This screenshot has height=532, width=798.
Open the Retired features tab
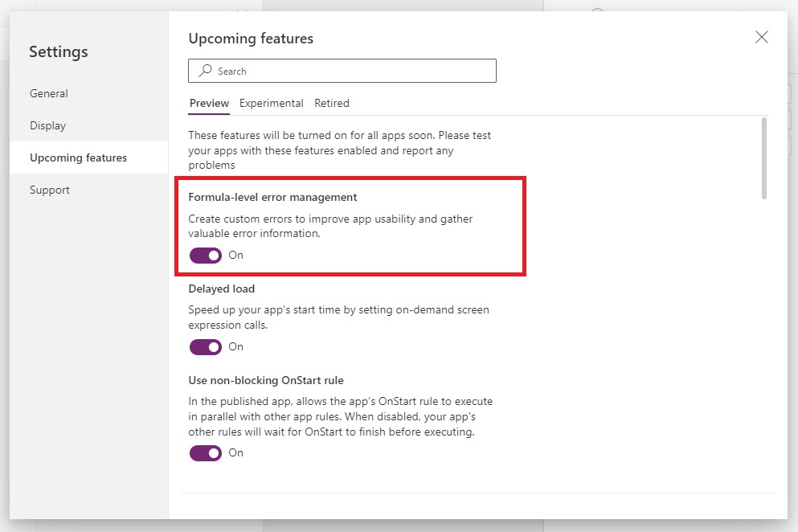pyautogui.click(x=332, y=103)
